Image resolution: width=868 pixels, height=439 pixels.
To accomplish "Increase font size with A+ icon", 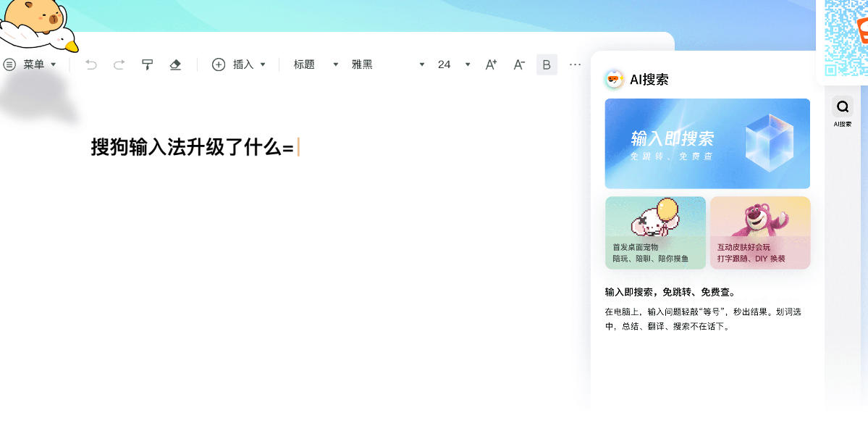I will [x=491, y=64].
